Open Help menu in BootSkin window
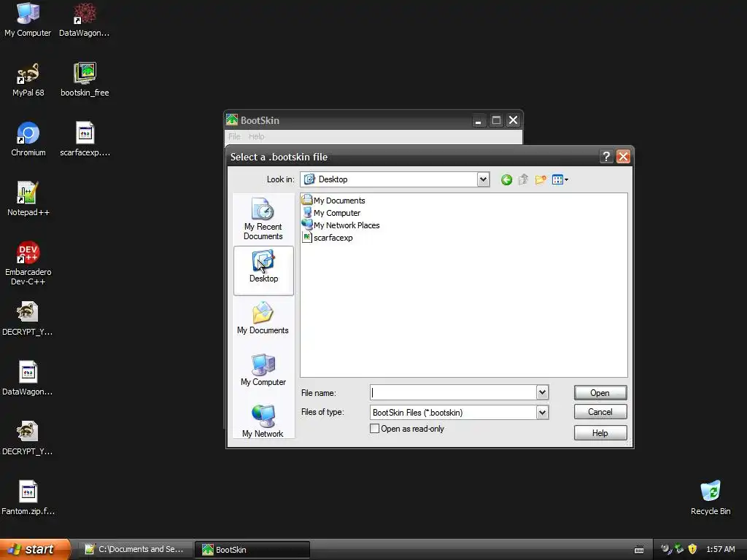The width and height of the screenshot is (747, 560). click(256, 136)
